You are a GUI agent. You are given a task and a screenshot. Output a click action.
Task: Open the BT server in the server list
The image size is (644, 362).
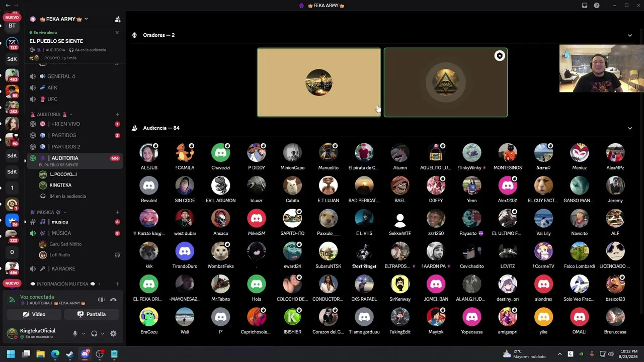12,26
